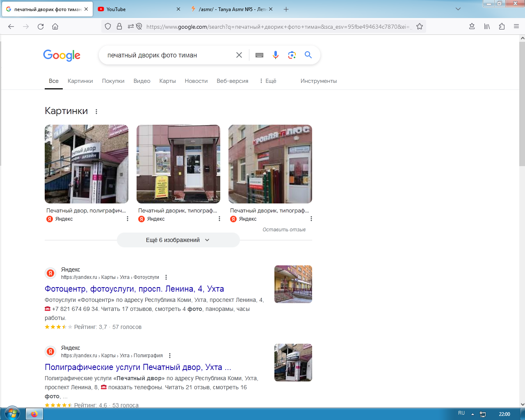Open the second image caption Печатный дворик
The width and height of the screenshot is (525, 420).
coord(178,210)
